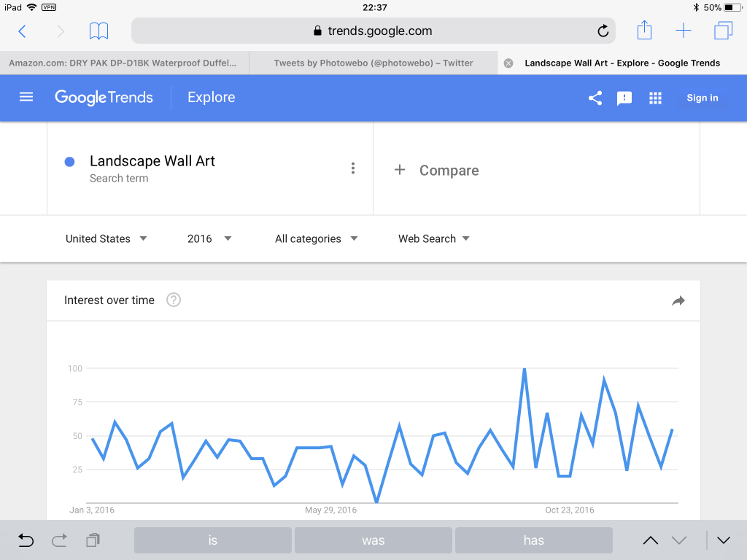Open the 2016 time range dropdown
Screen dimensions: 747x560
click(x=209, y=238)
